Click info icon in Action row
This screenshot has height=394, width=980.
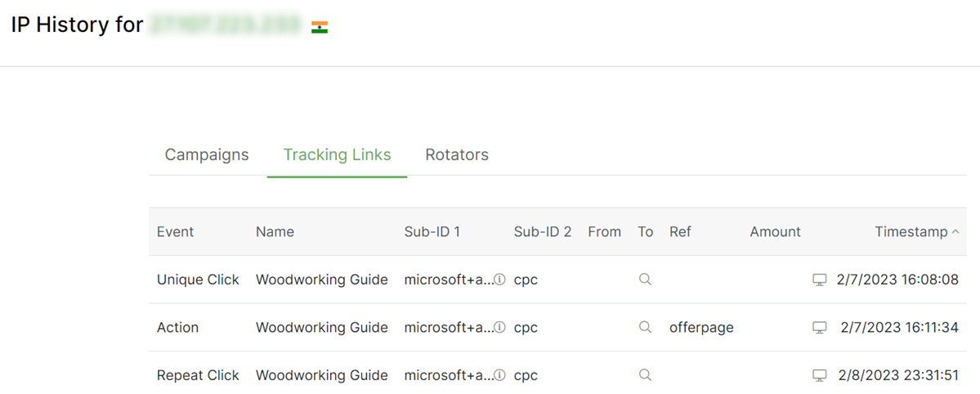[x=499, y=328]
